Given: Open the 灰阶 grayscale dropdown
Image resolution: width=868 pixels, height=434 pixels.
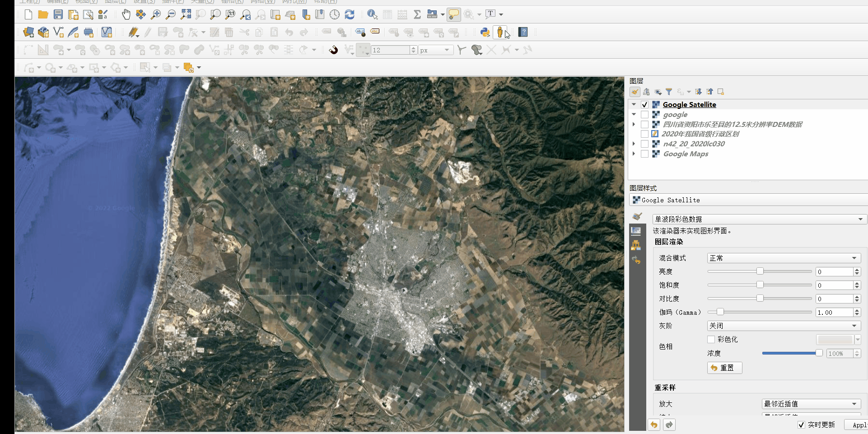Looking at the screenshot, I should pyautogui.click(x=784, y=326).
